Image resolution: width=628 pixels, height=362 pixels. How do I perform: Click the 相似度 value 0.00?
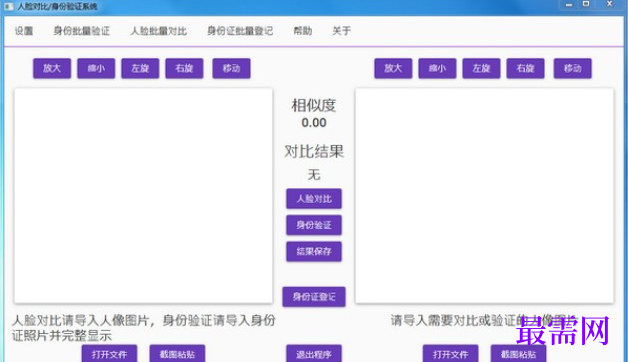coord(314,123)
